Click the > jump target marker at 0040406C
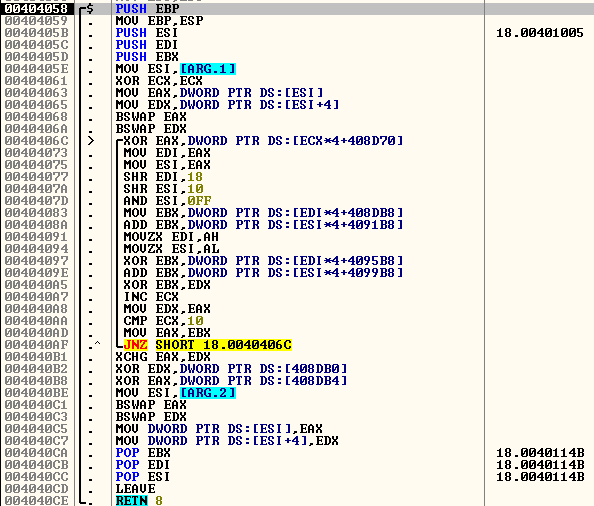This screenshot has height=506, width=594. tap(91, 141)
